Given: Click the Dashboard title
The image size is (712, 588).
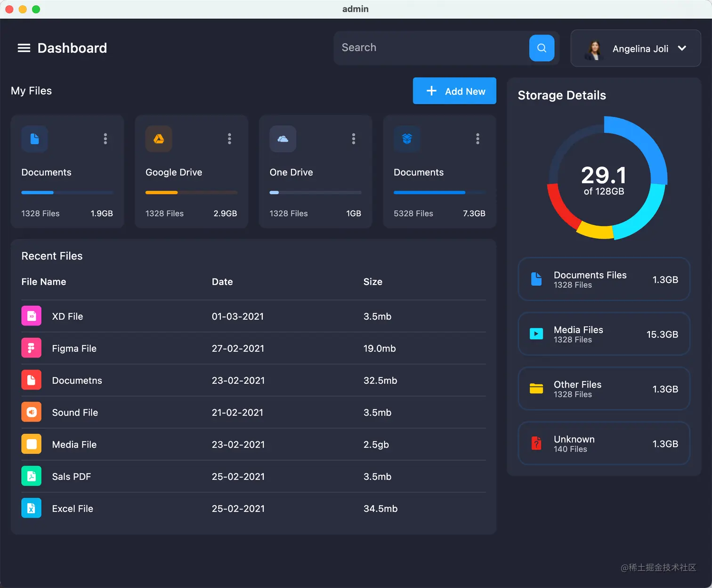Looking at the screenshot, I should (x=72, y=48).
